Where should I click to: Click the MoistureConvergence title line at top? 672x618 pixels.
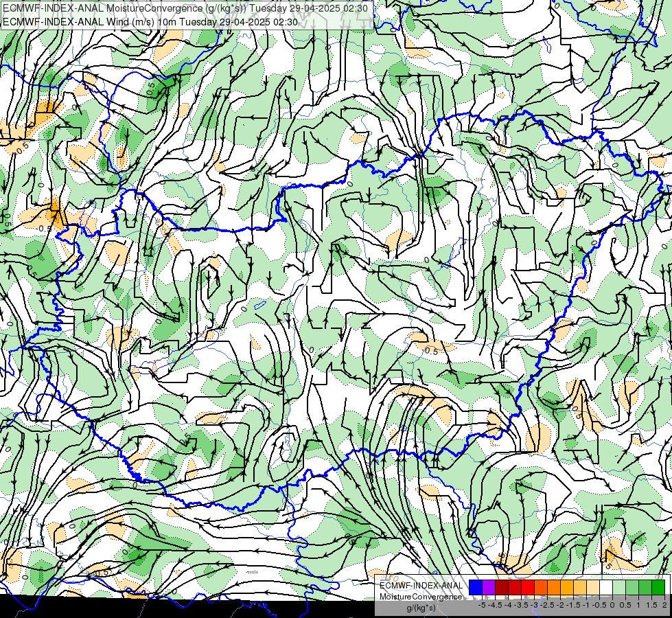pyautogui.click(x=185, y=8)
